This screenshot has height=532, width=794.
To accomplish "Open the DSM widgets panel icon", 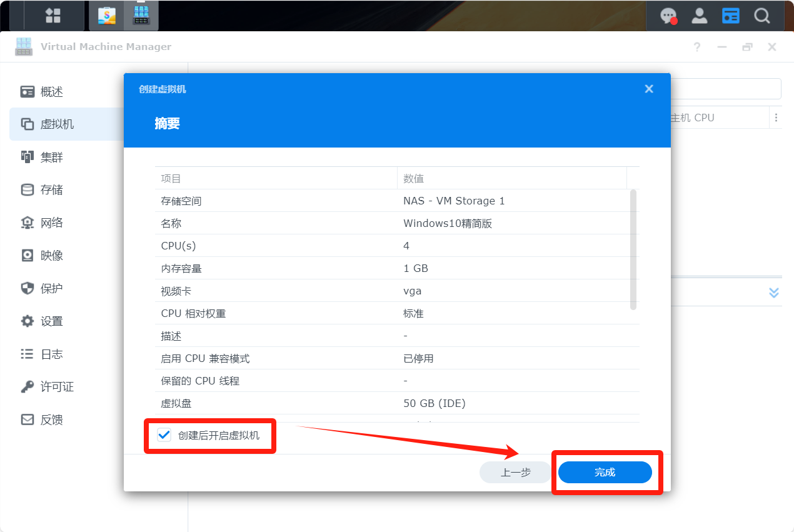I will (x=730, y=16).
